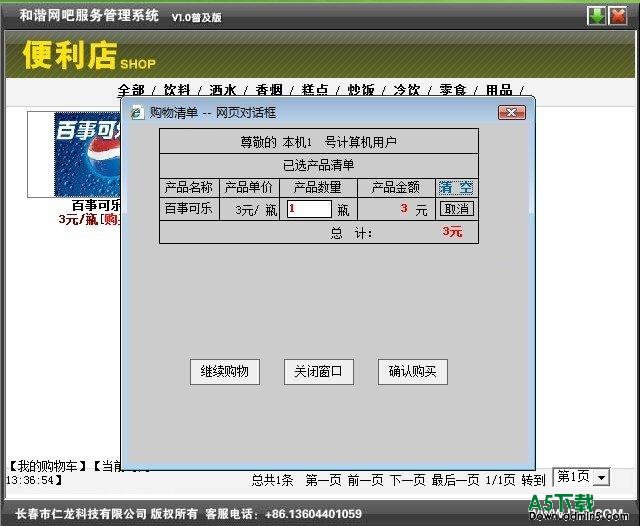Open the 冷饮 category
The width and height of the screenshot is (640, 526).
(x=407, y=90)
